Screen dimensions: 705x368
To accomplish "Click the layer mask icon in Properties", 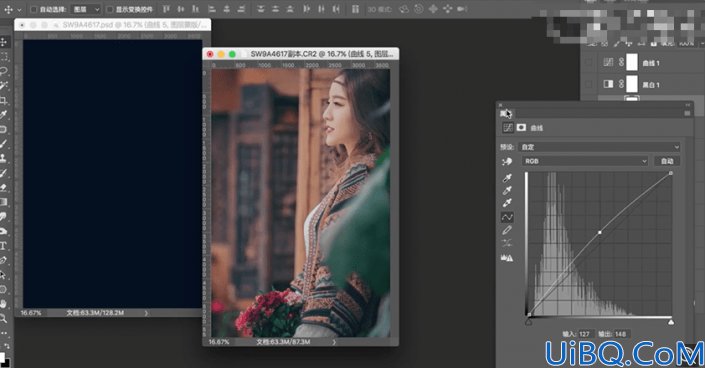I will coord(521,128).
